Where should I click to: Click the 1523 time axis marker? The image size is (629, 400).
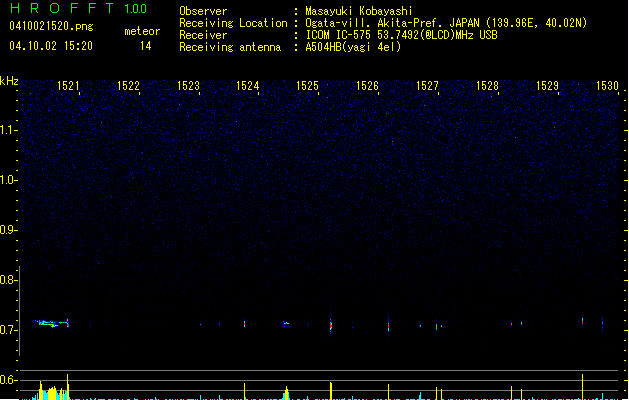click(x=188, y=86)
